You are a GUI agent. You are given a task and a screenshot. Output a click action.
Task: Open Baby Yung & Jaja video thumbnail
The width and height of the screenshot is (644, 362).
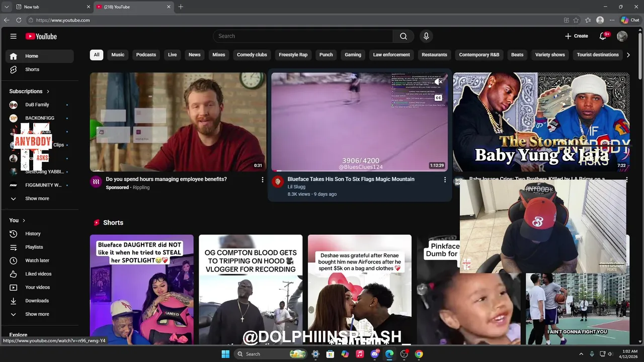pyautogui.click(x=541, y=122)
